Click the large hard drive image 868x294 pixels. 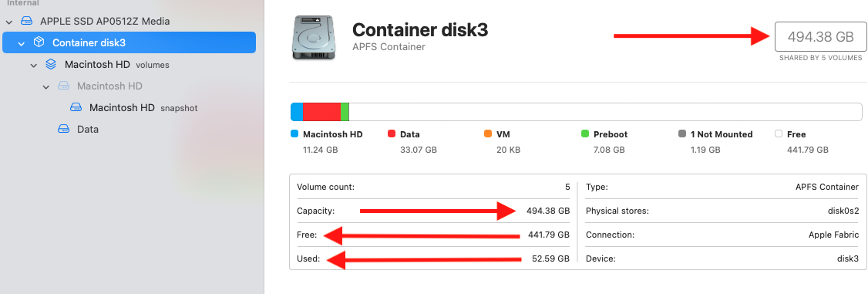point(314,37)
